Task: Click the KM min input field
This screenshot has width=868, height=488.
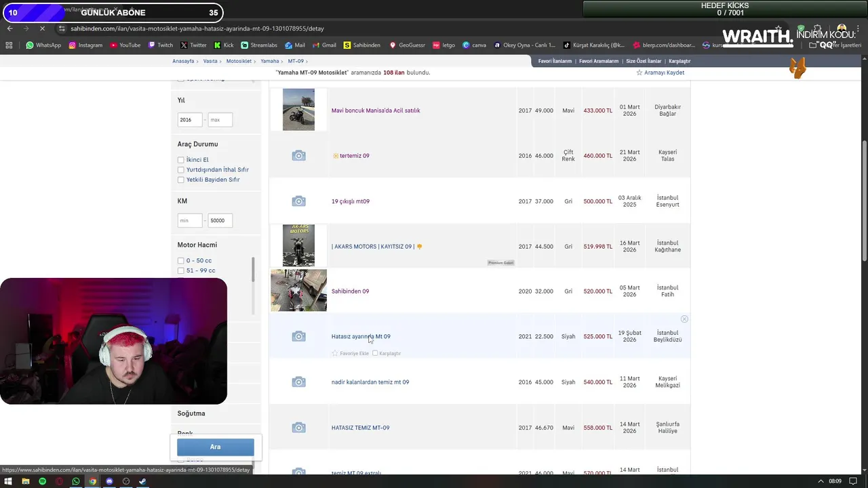Action: pyautogui.click(x=190, y=220)
